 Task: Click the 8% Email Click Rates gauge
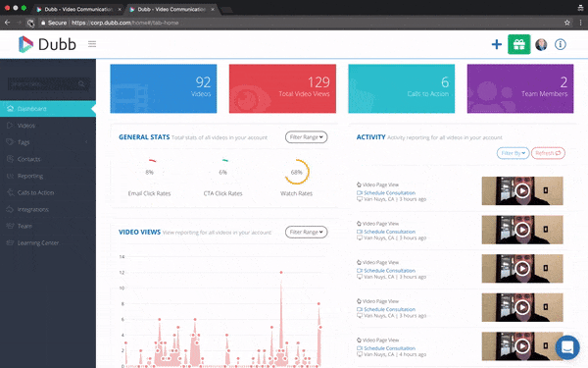click(x=150, y=172)
